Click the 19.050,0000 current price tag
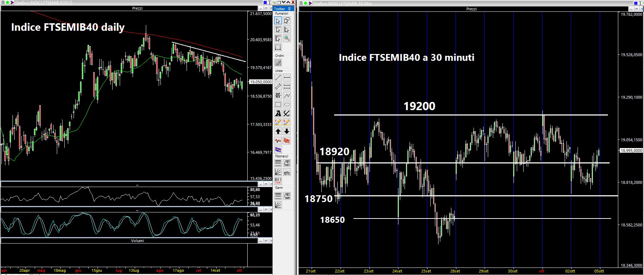The image size is (644, 275). point(261,82)
